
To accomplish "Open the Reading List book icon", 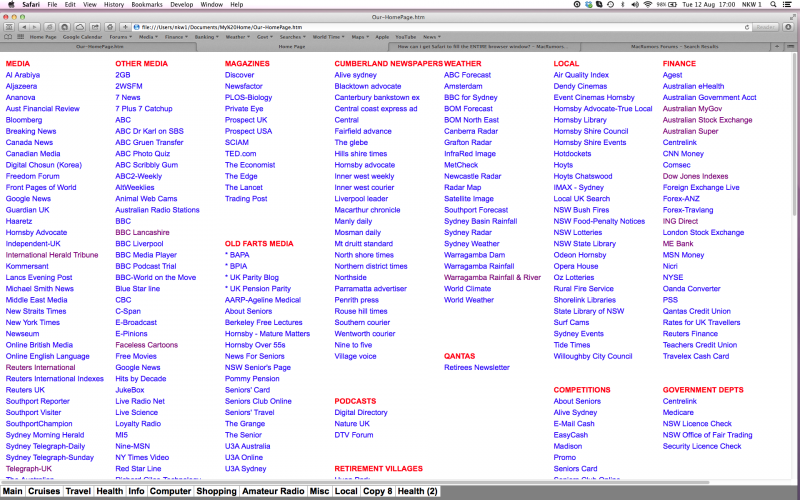I will (8, 37).
